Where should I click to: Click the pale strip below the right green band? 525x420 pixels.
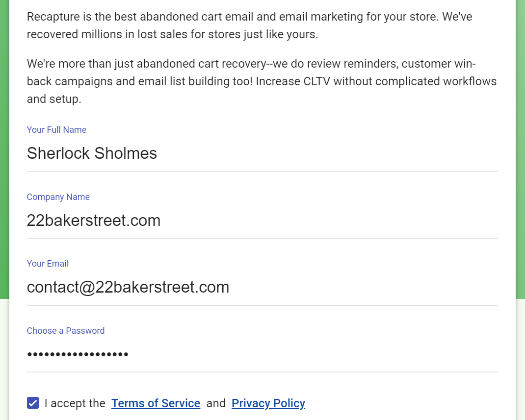click(x=520, y=358)
